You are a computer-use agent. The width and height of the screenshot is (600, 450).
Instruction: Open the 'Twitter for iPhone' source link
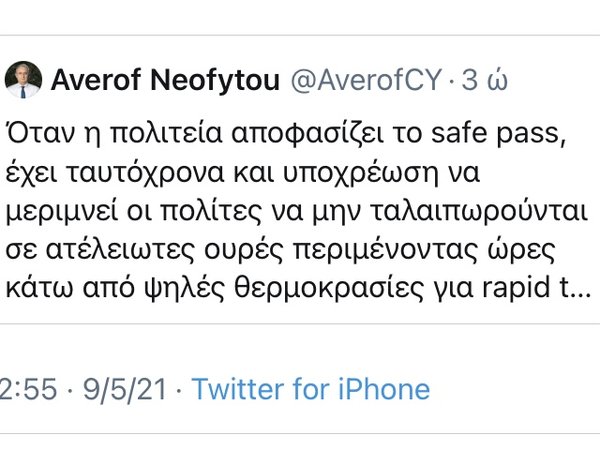[310, 389]
